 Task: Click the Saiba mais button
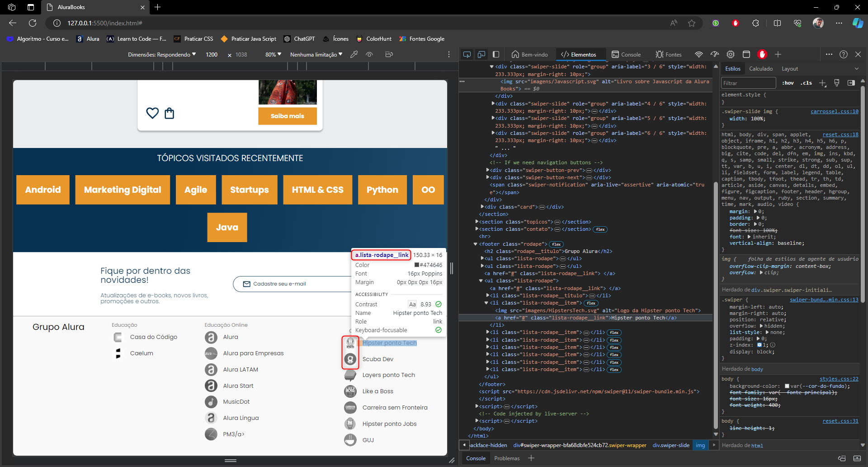[x=288, y=116]
